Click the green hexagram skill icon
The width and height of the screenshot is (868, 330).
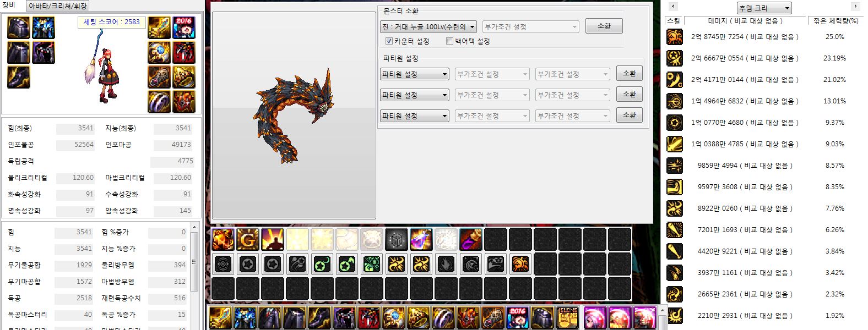[372, 265]
